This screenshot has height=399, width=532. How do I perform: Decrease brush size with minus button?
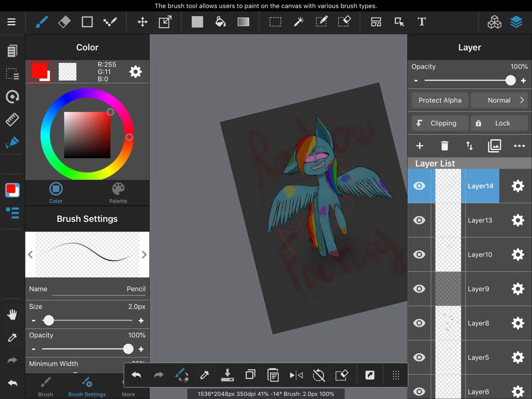pos(33,320)
